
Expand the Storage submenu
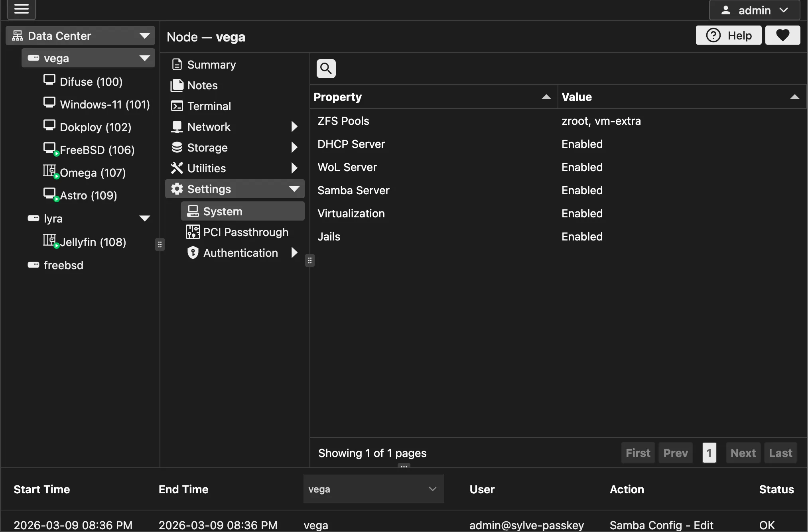pyautogui.click(x=294, y=148)
